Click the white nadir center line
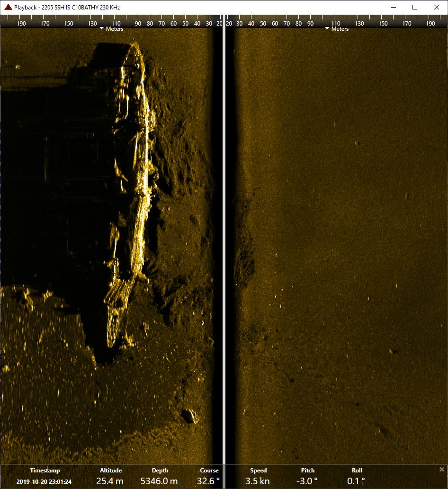The image size is (448, 489). pos(224,237)
